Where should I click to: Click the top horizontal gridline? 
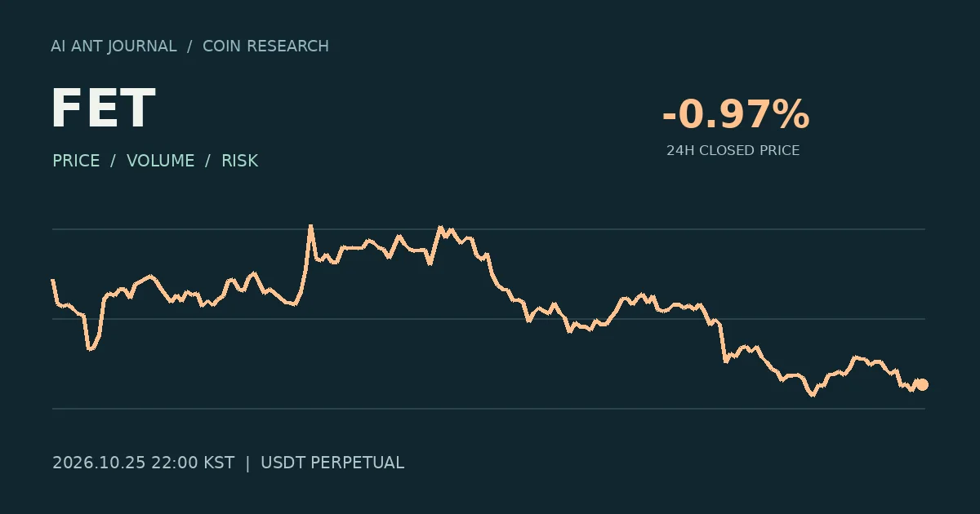488,229
